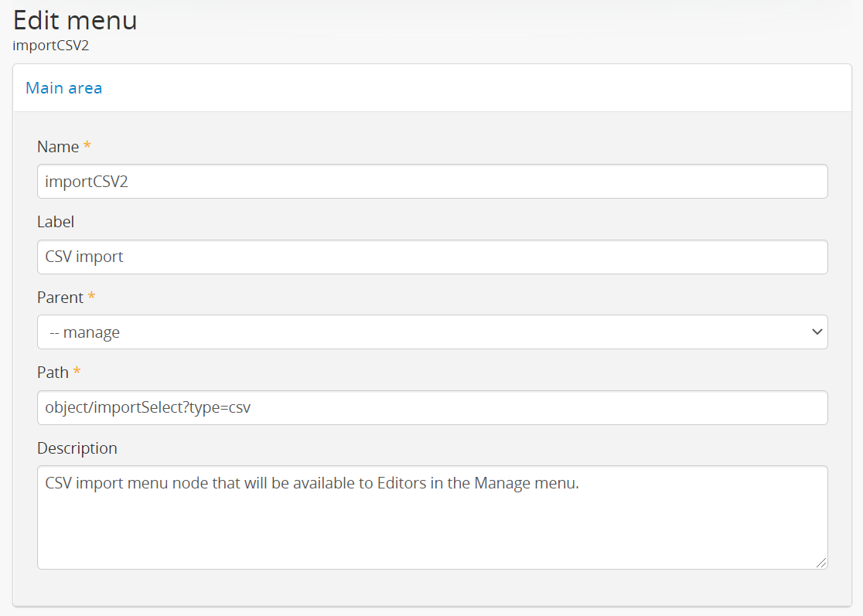Image resolution: width=863 pixels, height=616 pixels.
Task: Click the required asterisk beside Name
Action: (x=87, y=147)
